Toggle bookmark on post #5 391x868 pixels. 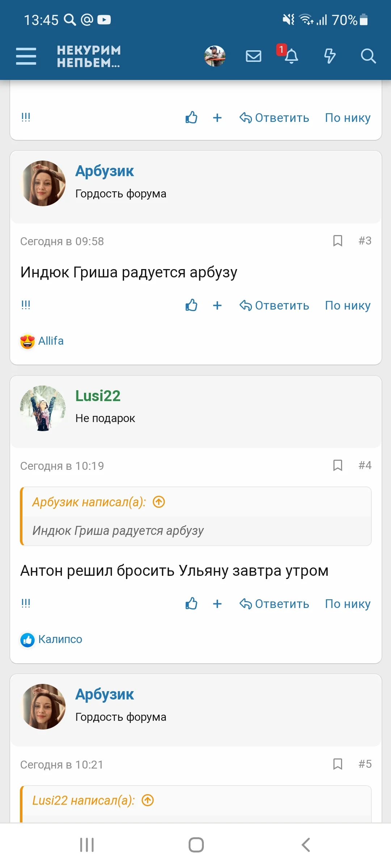[x=337, y=765]
